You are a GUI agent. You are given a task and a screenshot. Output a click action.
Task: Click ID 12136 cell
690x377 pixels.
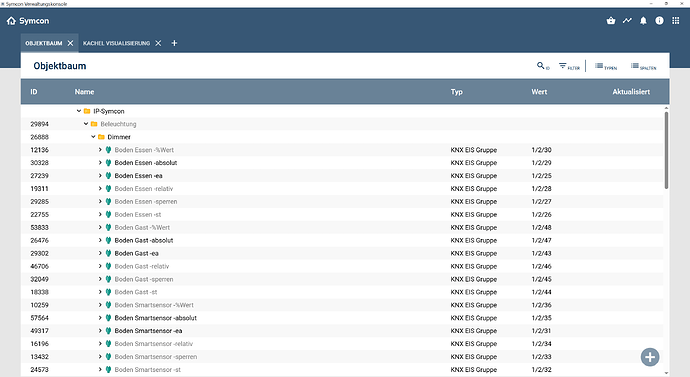[x=40, y=150]
